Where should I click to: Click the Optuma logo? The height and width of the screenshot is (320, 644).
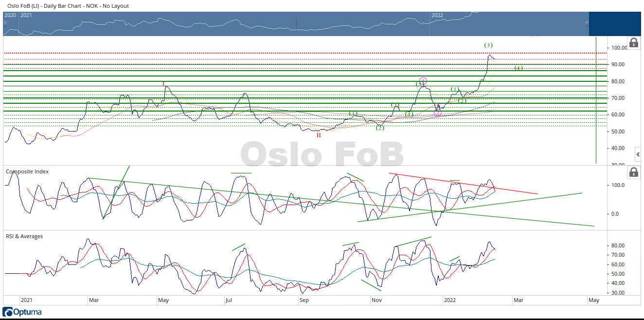pyautogui.click(x=22, y=312)
